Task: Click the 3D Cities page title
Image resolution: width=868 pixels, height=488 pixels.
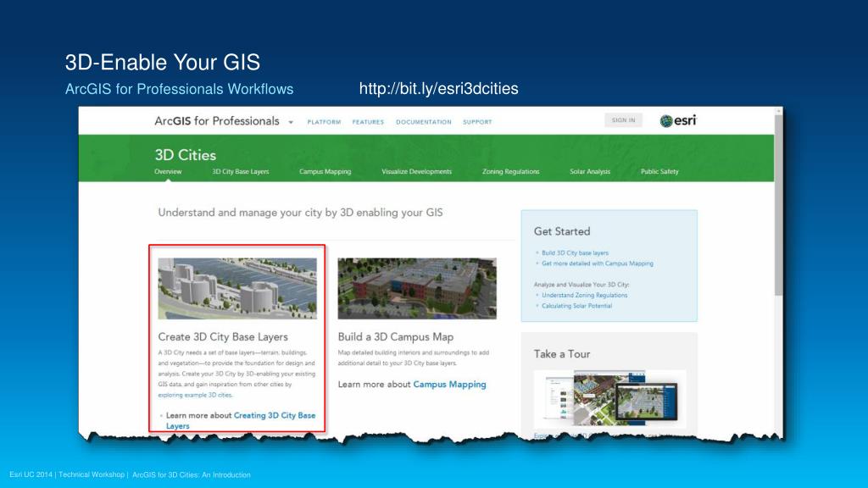Action: coord(186,155)
